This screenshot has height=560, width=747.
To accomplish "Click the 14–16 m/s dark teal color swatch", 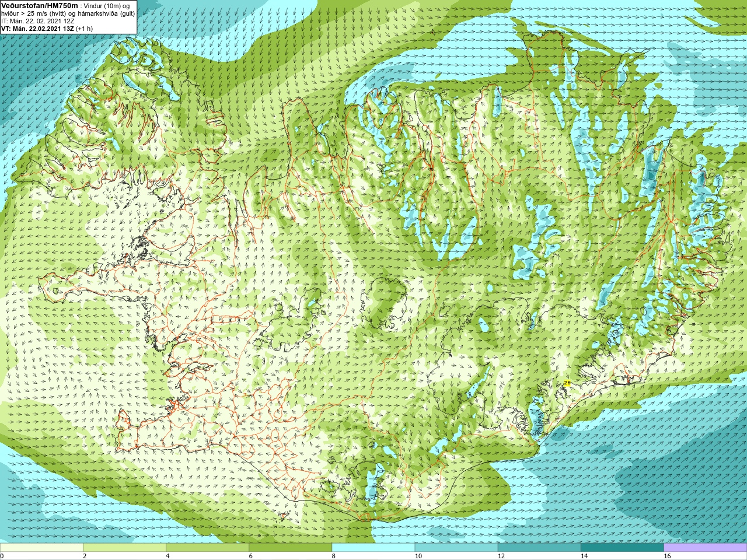I will coord(623,548).
